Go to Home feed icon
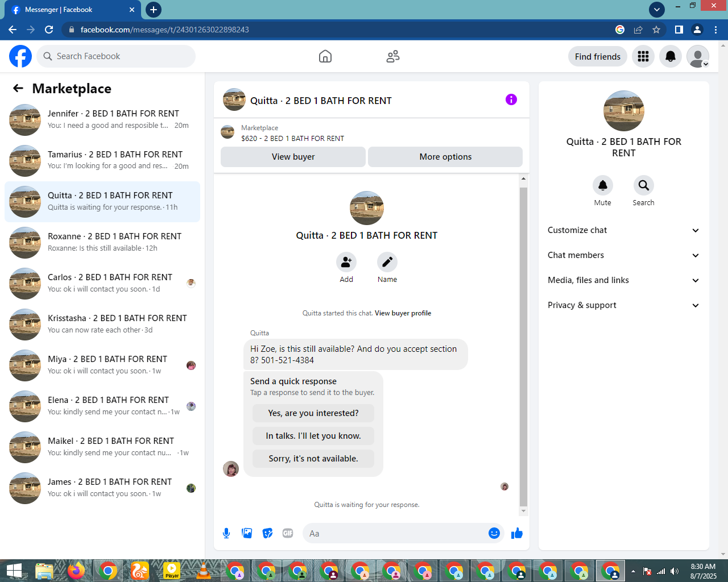Viewport: 728px width, 582px height. pyautogui.click(x=325, y=56)
